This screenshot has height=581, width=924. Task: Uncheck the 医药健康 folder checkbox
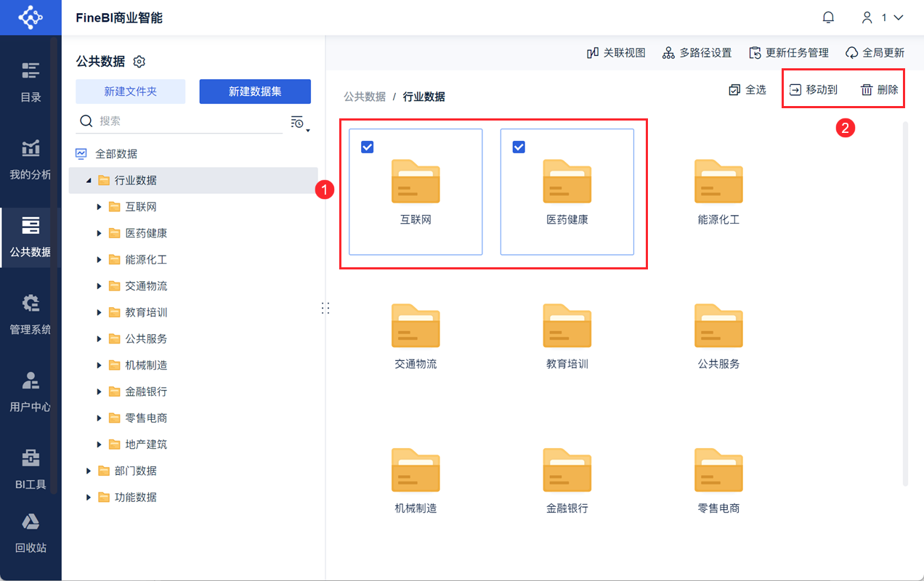[519, 147]
